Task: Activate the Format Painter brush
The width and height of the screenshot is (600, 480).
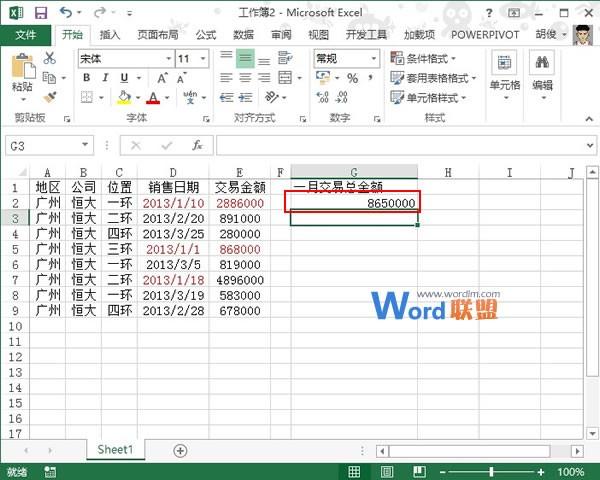Action: (50, 97)
